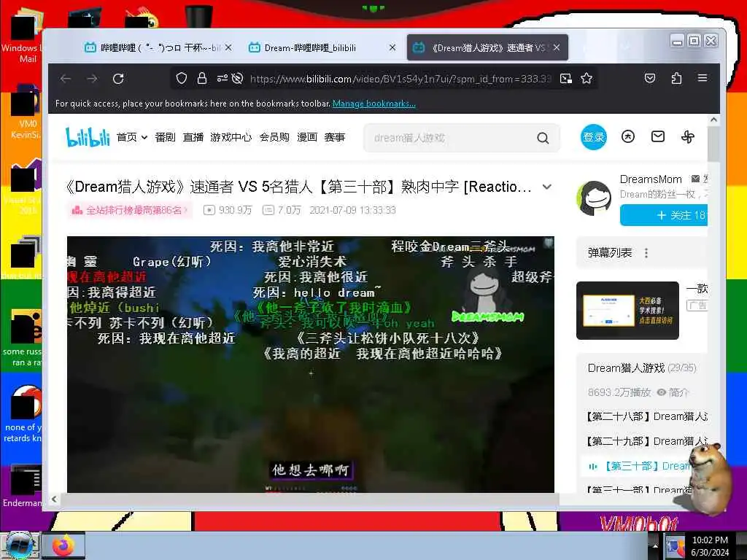The height and width of the screenshot is (560, 747).
Task: Open the 番剧 navigation item
Action: (x=165, y=137)
